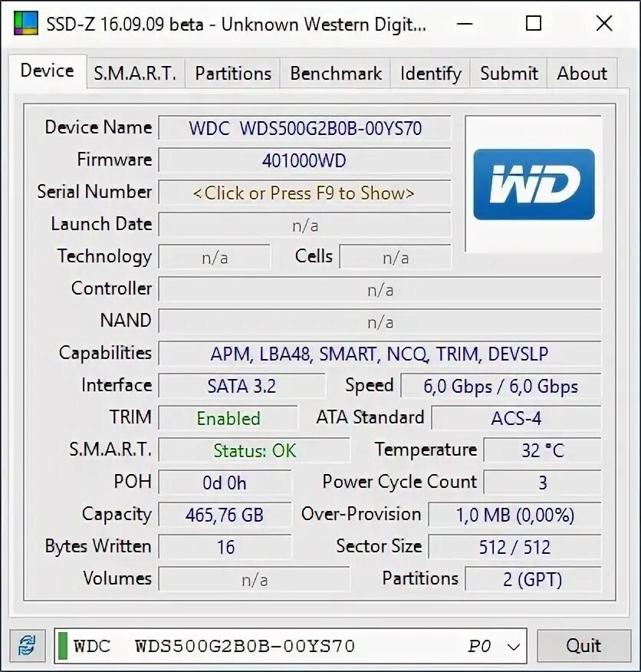The height and width of the screenshot is (672, 641).
Task: Open the Identify tab
Action: coord(430,74)
